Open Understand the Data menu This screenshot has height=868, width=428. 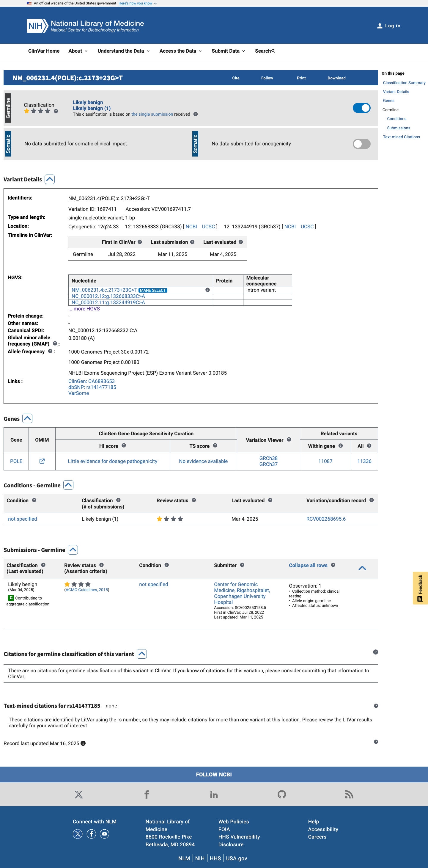point(124,51)
